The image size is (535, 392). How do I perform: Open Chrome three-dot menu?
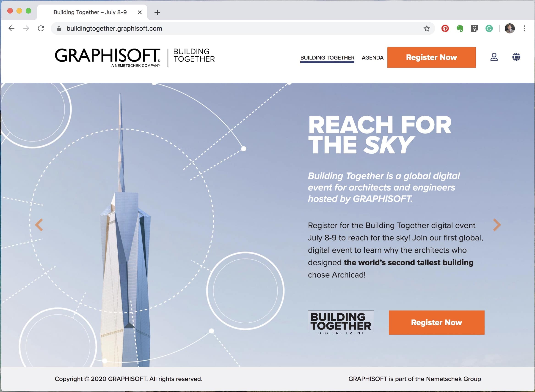(x=524, y=28)
